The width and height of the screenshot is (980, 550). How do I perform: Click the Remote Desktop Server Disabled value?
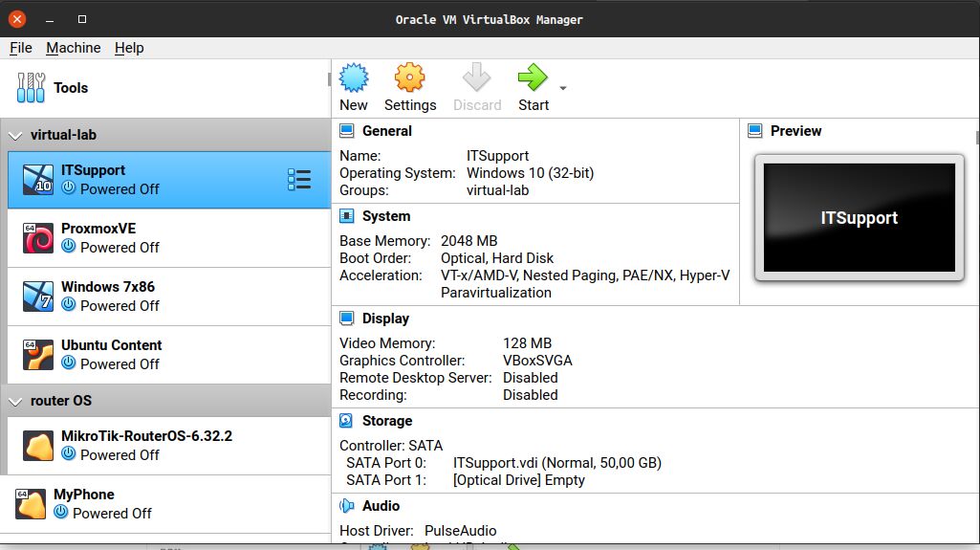(530, 378)
